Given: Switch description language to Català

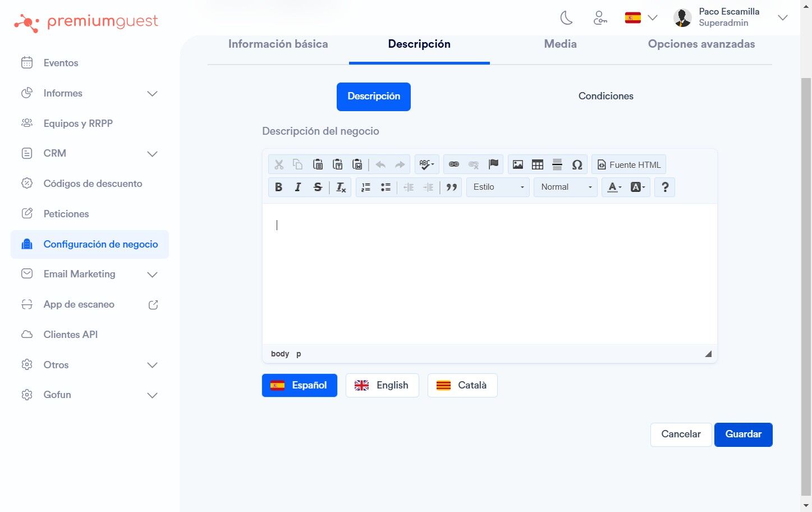Looking at the screenshot, I should coord(462,385).
